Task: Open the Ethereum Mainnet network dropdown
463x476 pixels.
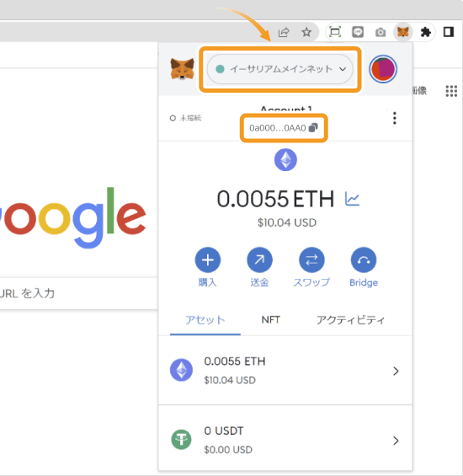Action: pos(280,69)
